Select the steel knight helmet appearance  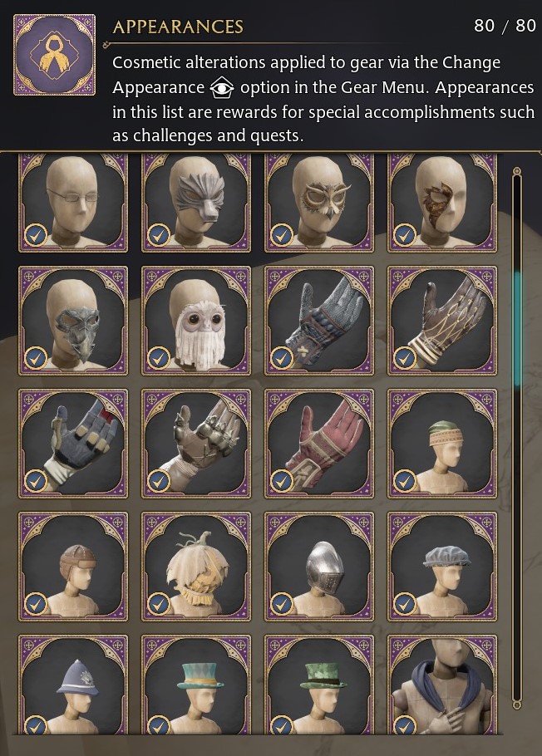(x=319, y=567)
